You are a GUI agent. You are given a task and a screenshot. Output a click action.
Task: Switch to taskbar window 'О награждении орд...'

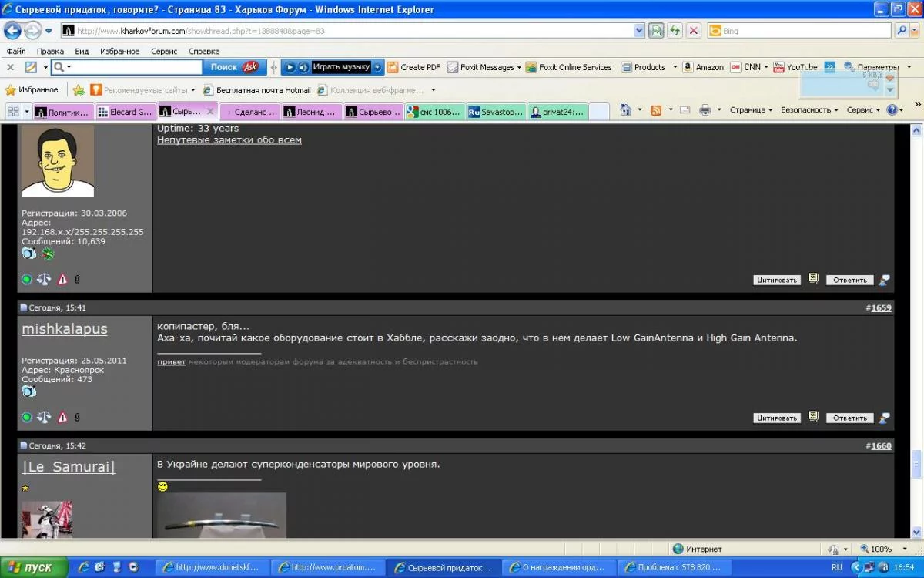coord(559,567)
